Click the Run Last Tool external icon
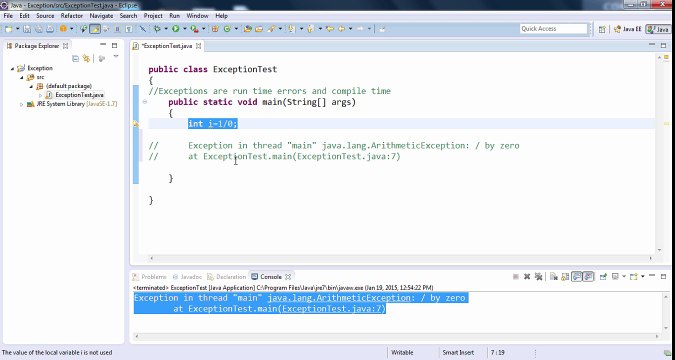The height and width of the screenshot is (360, 675). pyautogui.click(x=195, y=29)
